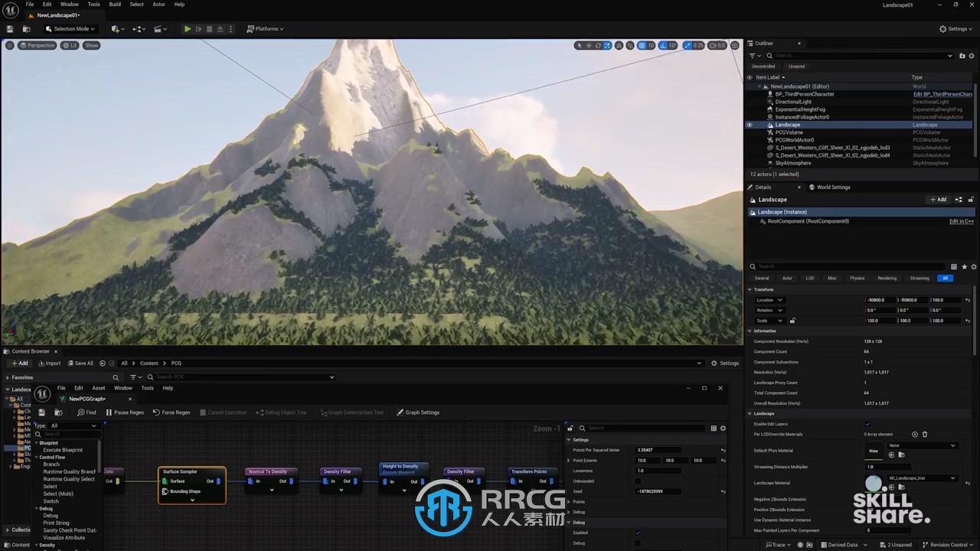
Task: Toggle the Debug Enabled checkbox
Action: 639,533
